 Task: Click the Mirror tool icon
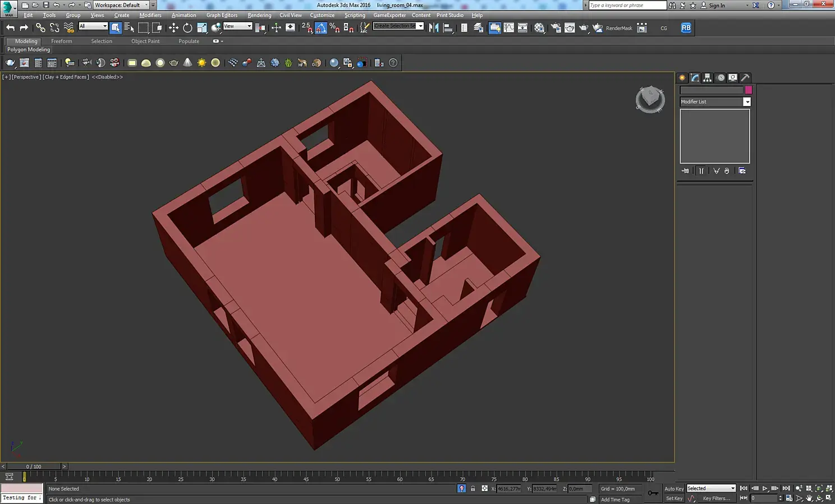point(434,27)
